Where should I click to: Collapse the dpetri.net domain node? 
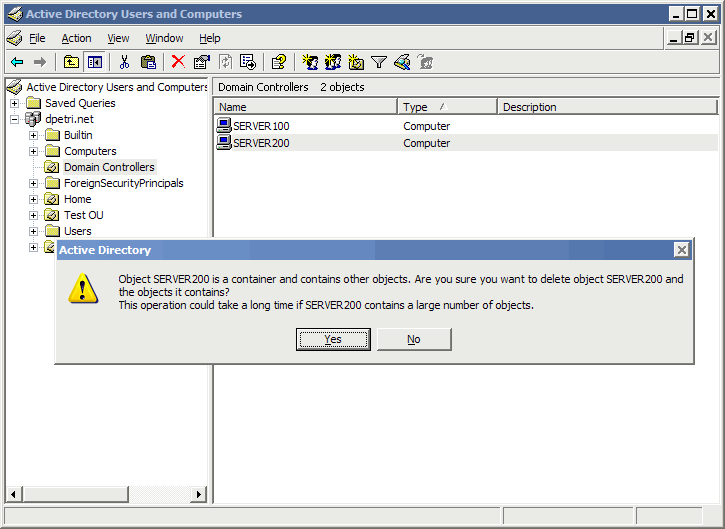click(x=14, y=119)
